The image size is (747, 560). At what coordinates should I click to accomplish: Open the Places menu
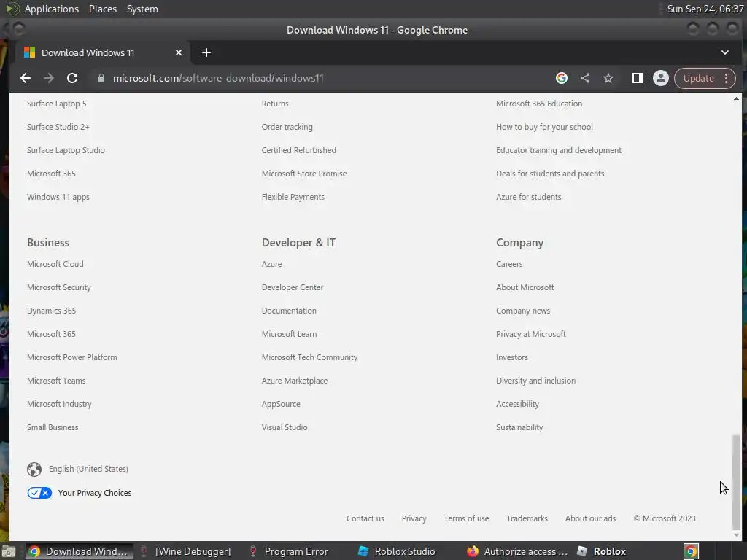click(102, 9)
